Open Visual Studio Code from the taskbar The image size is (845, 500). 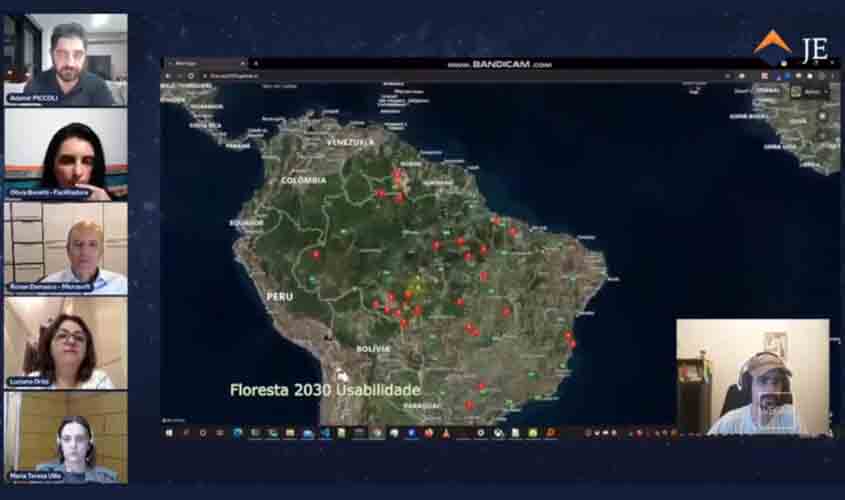(325, 433)
